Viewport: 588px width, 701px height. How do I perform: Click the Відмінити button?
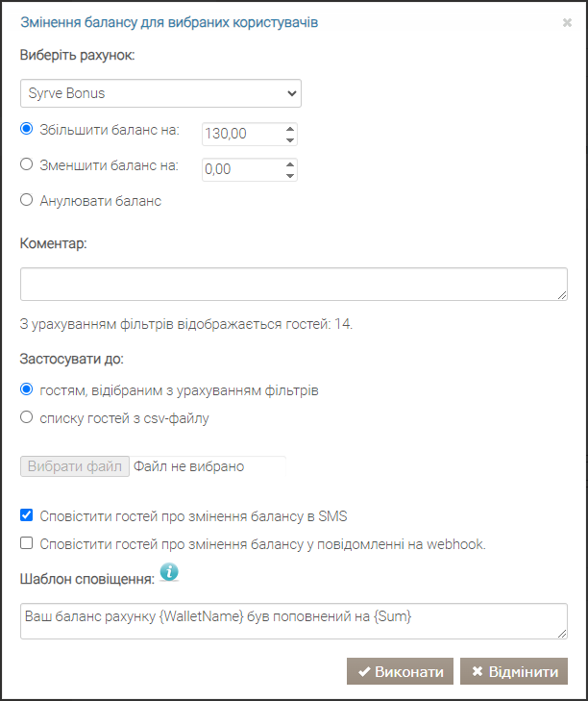pyautogui.click(x=514, y=671)
